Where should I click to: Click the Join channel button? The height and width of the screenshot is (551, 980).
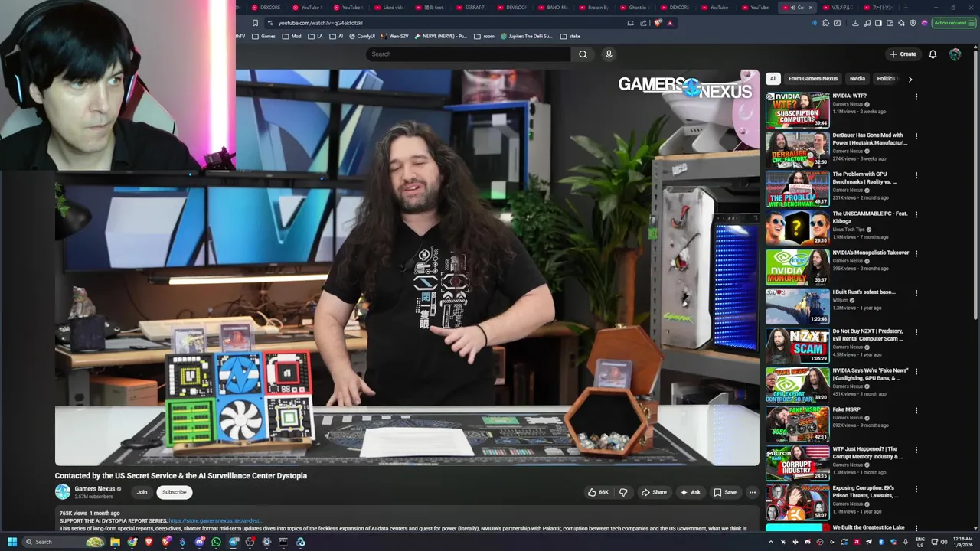point(142,492)
